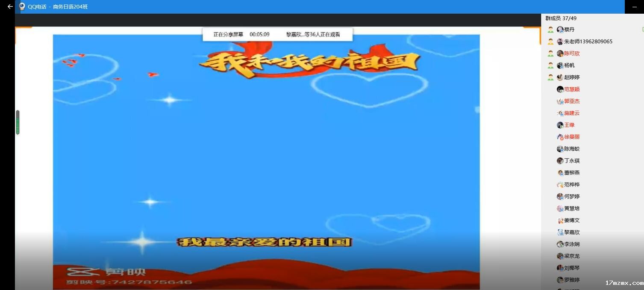Click the name 徐曼丽

pos(572,137)
